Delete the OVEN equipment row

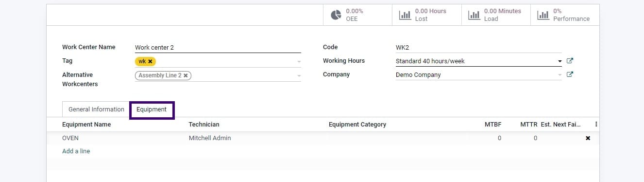pos(588,138)
